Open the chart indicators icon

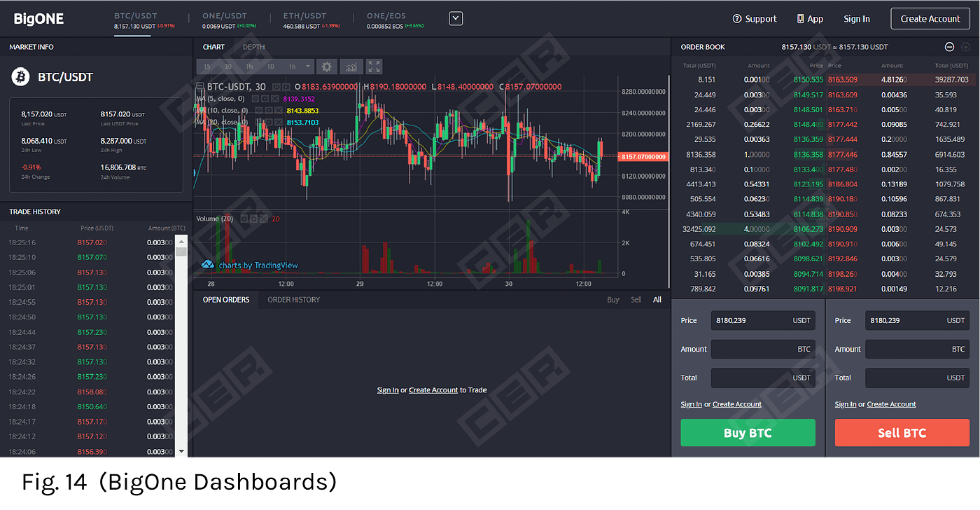click(351, 67)
